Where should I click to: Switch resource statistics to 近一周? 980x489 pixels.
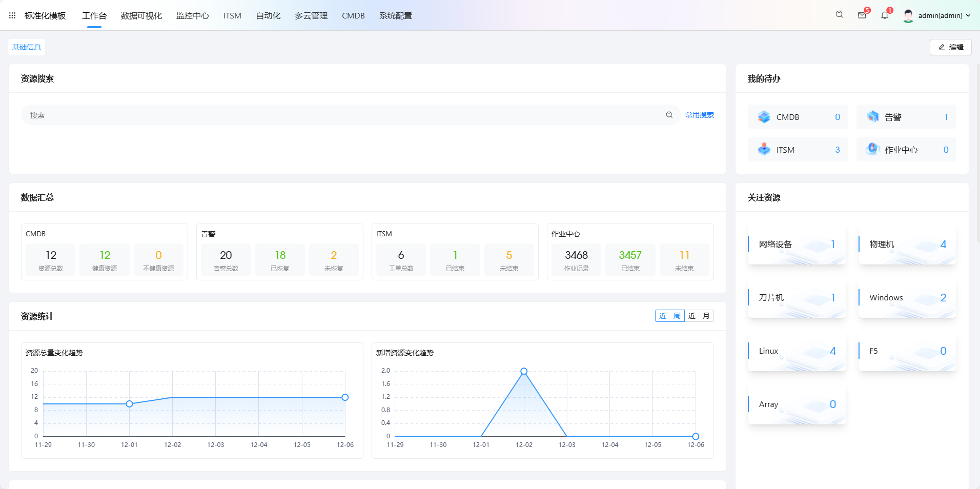(669, 316)
